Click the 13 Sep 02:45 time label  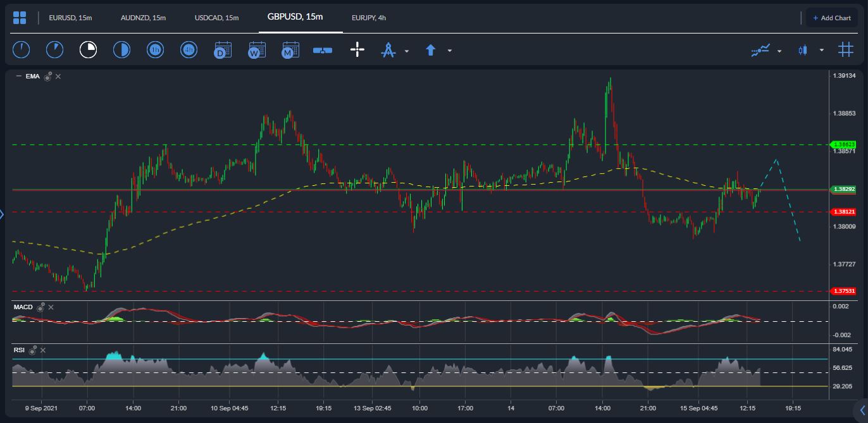click(372, 408)
